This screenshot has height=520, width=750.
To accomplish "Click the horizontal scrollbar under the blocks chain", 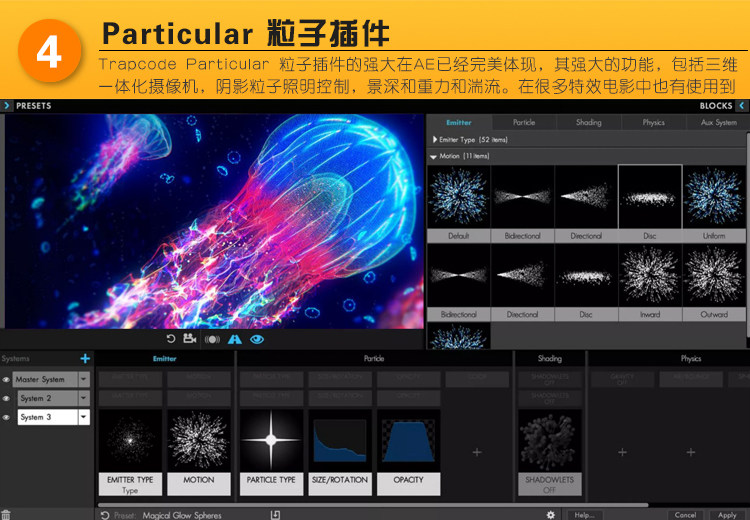I will pyautogui.click(x=373, y=505).
